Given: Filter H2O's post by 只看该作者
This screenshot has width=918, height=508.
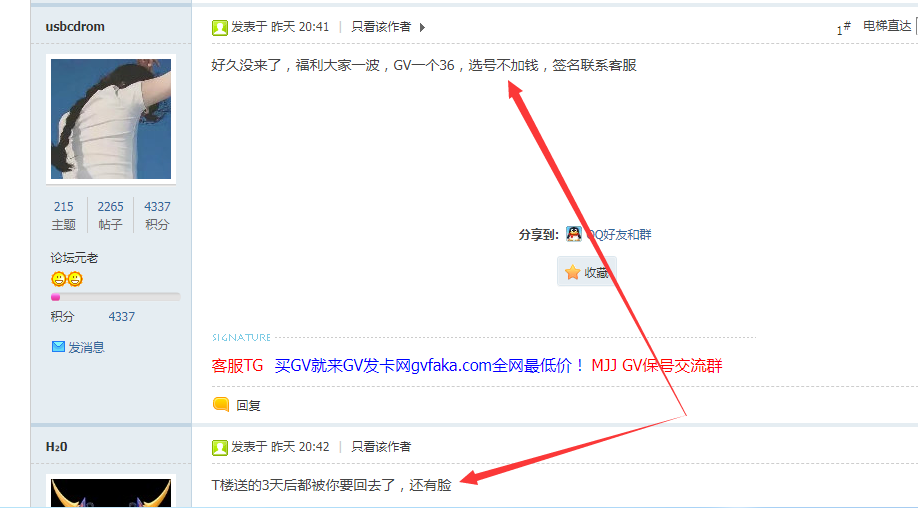Looking at the screenshot, I should [x=381, y=447].
